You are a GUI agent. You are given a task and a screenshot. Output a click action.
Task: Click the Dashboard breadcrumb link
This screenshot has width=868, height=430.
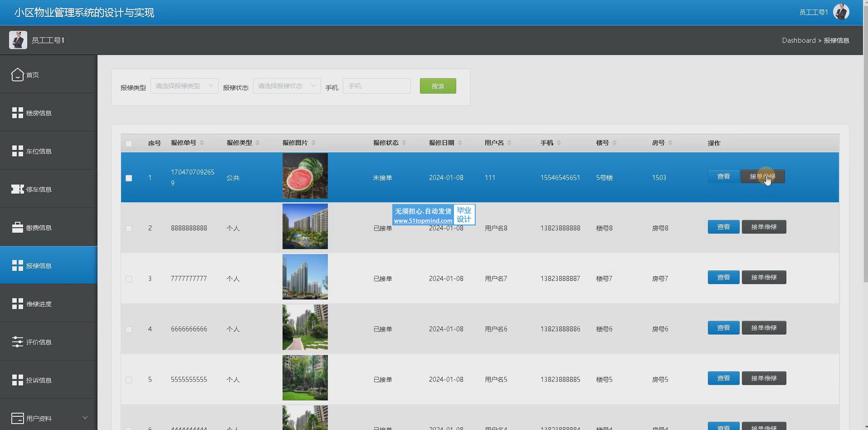click(799, 40)
